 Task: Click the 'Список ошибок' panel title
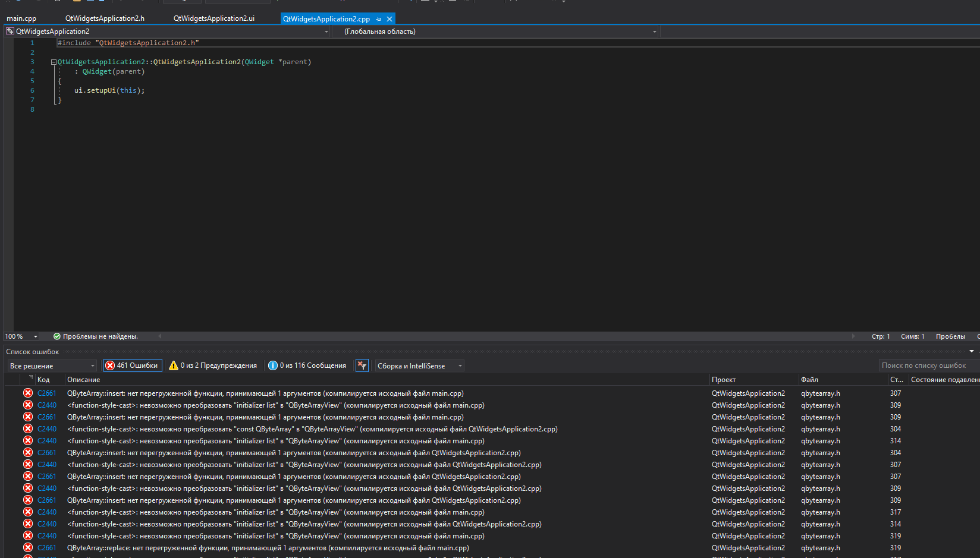coord(33,352)
